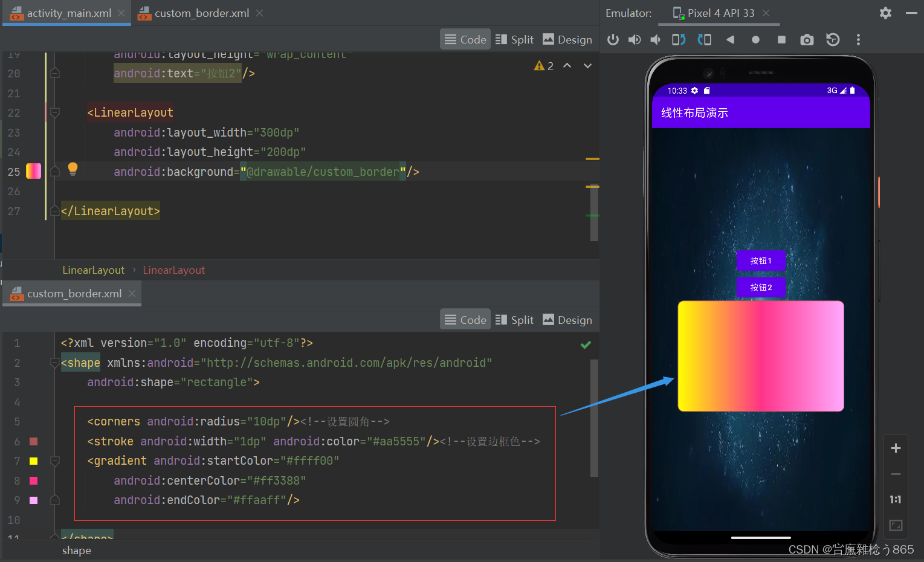Tap the 按钮2 button in emulator

tap(761, 287)
